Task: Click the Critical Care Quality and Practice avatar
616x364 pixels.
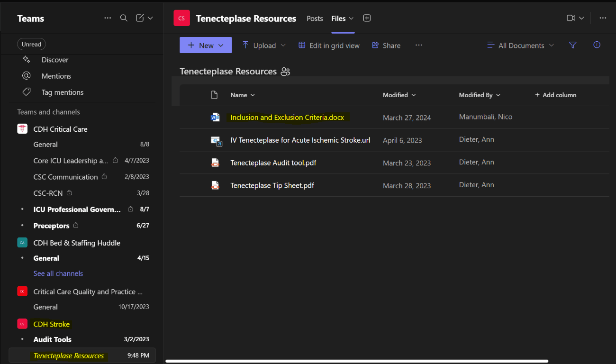Action: click(x=22, y=291)
